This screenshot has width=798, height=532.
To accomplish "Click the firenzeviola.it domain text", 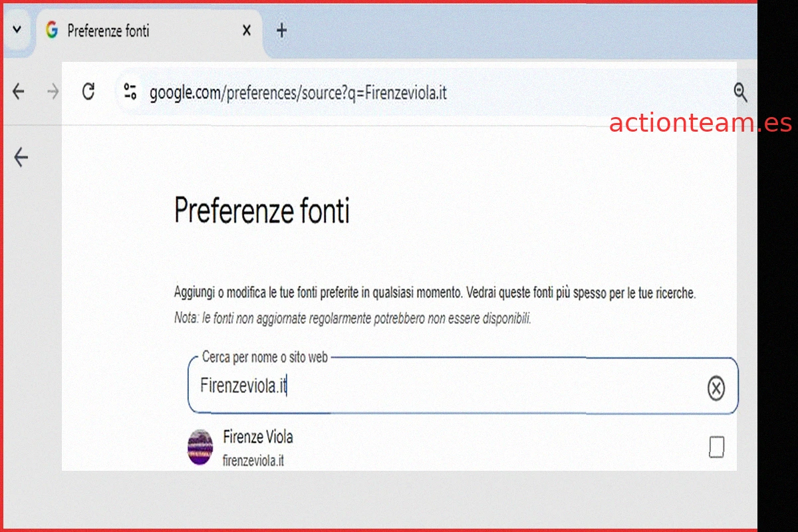I will click(253, 460).
